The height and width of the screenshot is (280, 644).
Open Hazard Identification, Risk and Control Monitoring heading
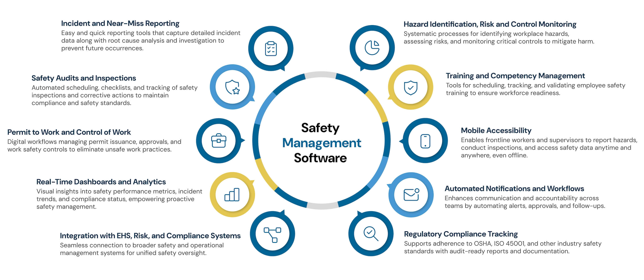[490, 24]
